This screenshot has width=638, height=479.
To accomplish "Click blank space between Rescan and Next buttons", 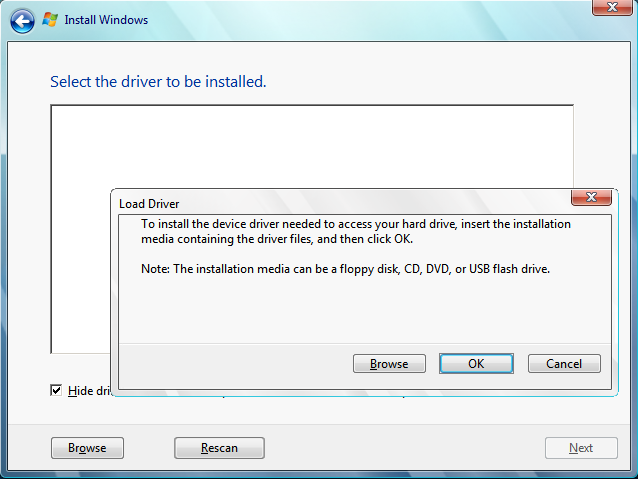I will 400,448.
